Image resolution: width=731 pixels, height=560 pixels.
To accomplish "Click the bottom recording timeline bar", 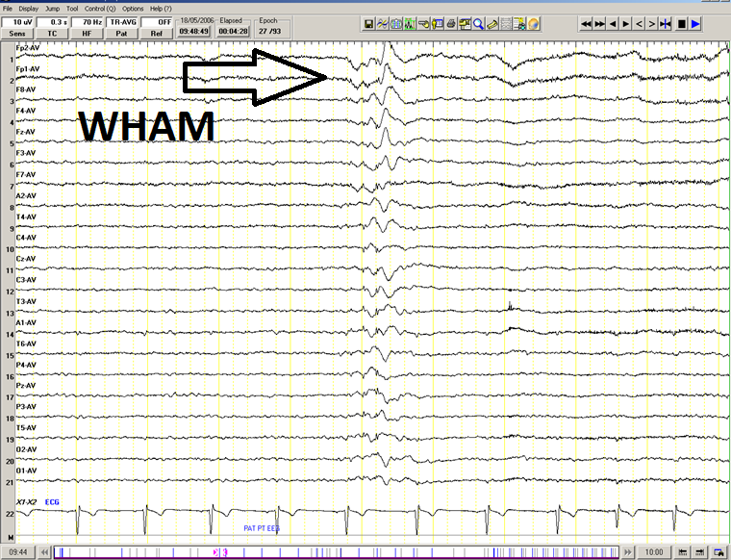I will pyautogui.click(x=346, y=551).
